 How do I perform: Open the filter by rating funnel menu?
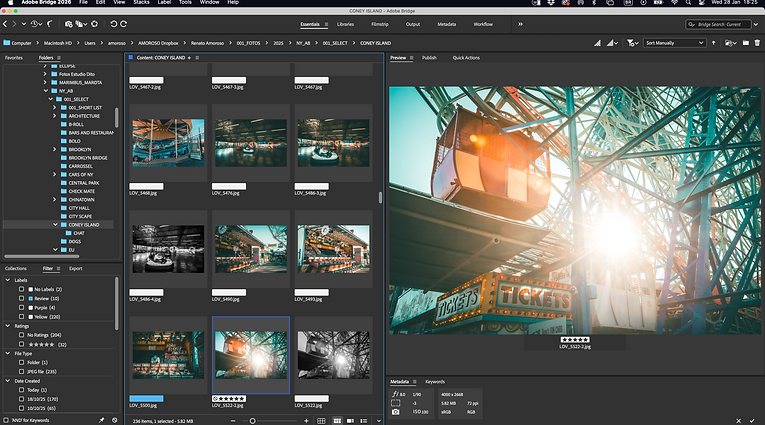tap(632, 43)
